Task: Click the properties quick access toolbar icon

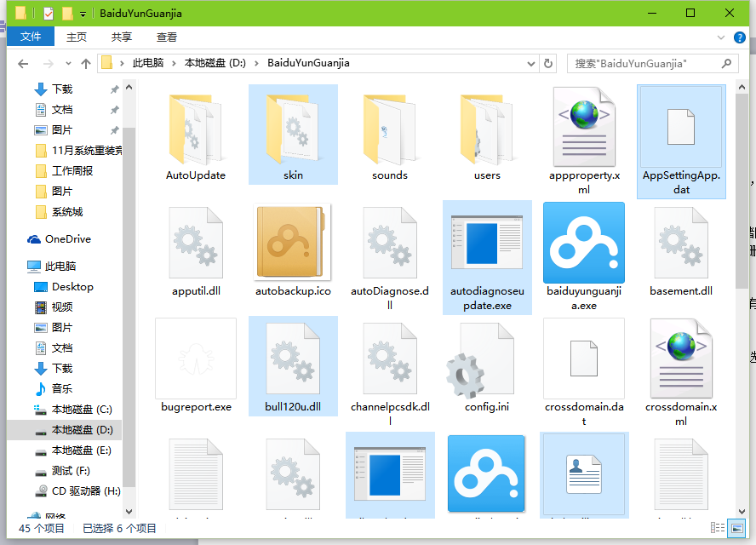Action: (49, 14)
